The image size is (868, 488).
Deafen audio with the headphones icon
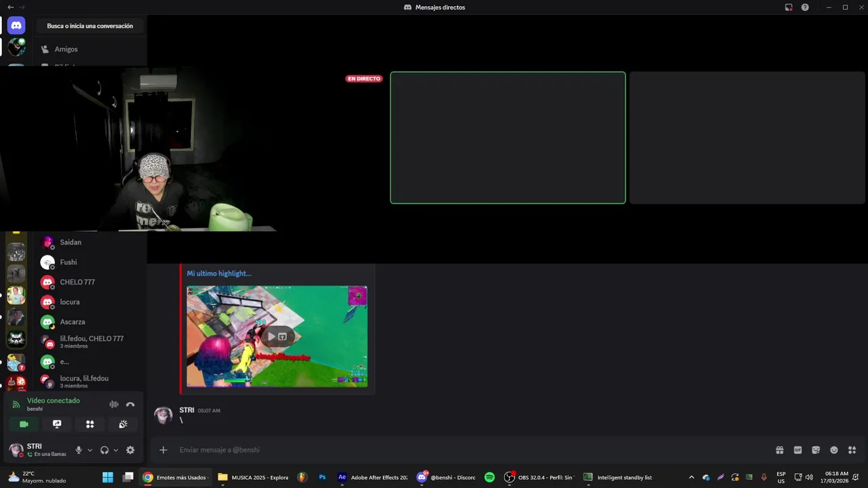pos(104,450)
